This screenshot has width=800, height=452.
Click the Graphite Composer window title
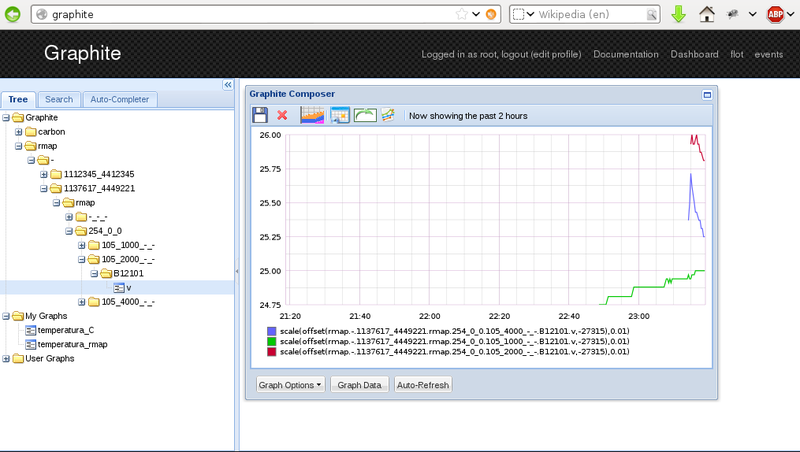[292, 94]
